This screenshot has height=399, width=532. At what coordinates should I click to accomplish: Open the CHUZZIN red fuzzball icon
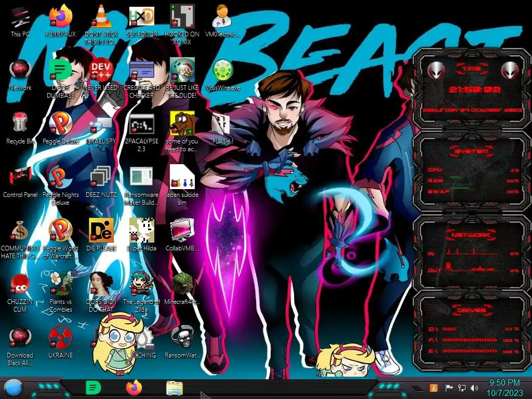(x=20, y=292)
